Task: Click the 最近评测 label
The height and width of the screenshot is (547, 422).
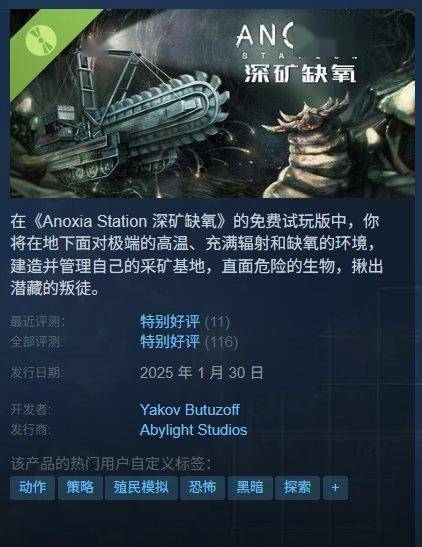Action: (x=37, y=322)
